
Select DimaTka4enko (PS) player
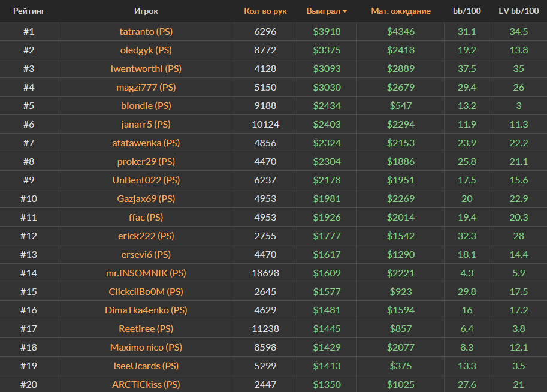point(146,310)
